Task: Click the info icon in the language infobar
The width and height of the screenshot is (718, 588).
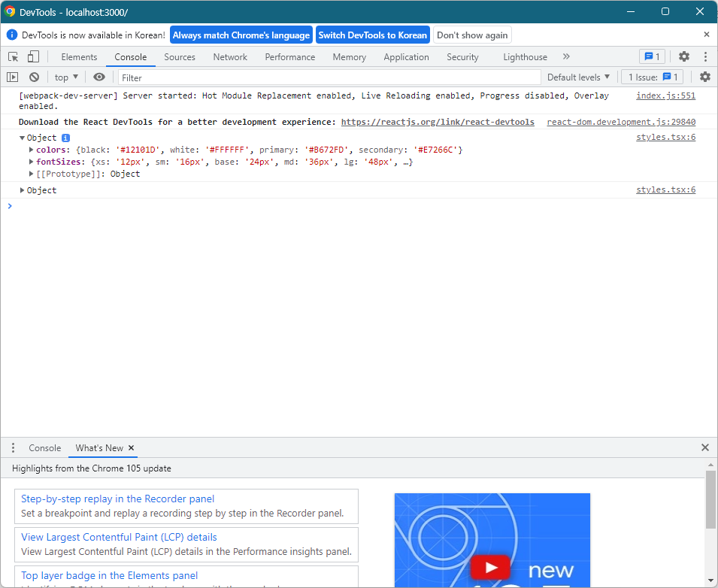Action: 12,35
